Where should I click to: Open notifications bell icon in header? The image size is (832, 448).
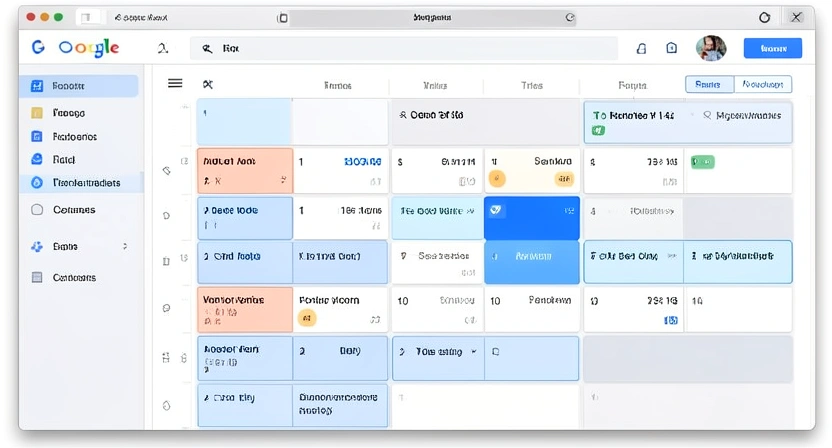coord(642,48)
